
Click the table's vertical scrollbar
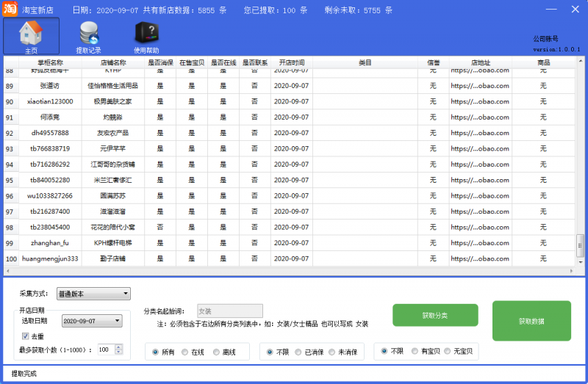(x=581, y=162)
